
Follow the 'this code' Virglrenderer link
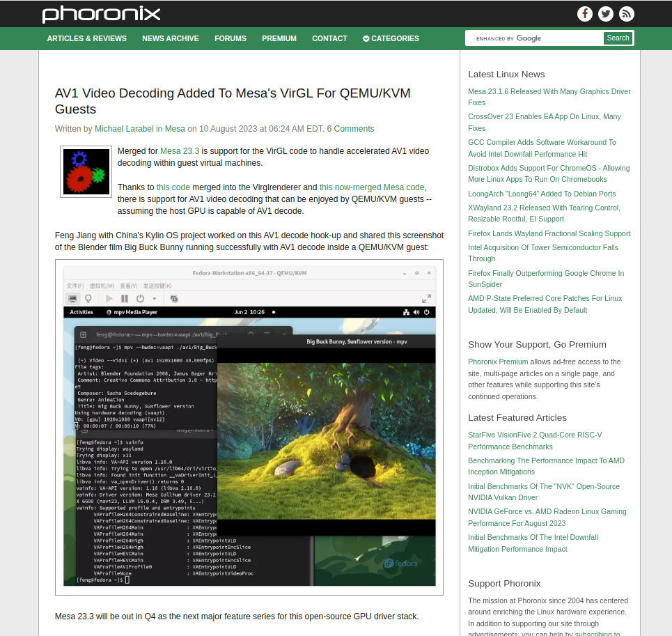(173, 187)
